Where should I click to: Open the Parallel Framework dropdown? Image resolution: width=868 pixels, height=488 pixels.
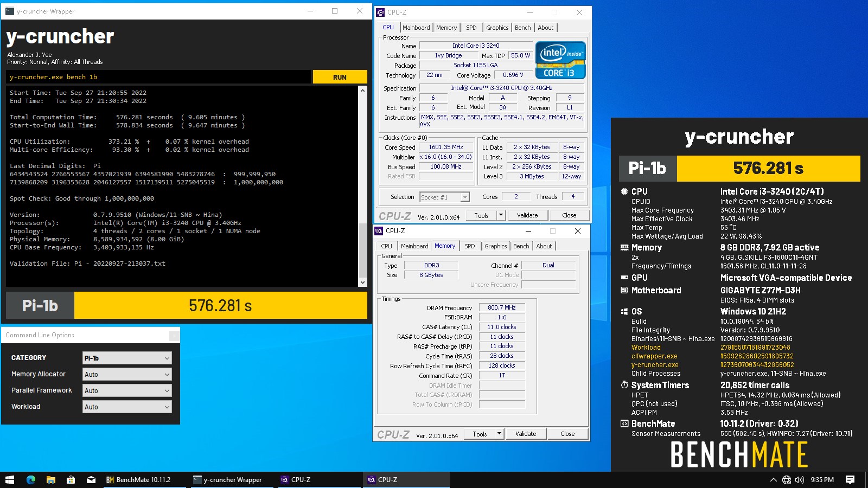(127, 390)
